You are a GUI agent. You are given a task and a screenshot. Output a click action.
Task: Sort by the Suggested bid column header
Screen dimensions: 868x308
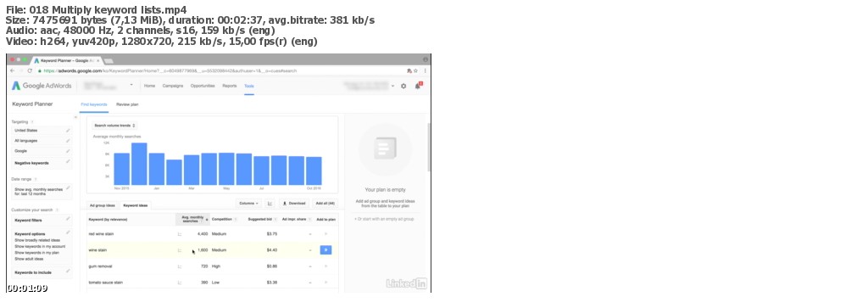click(259, 220)
